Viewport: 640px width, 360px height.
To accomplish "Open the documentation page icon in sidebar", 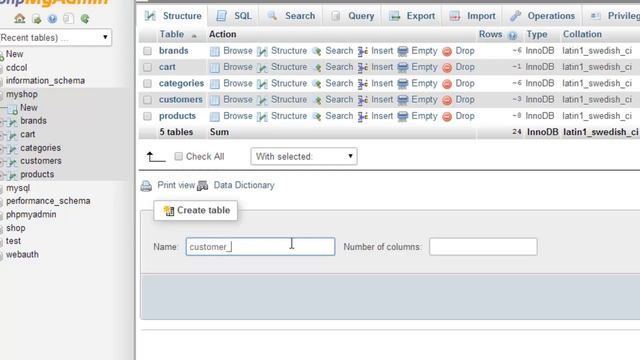I will 69,19.
